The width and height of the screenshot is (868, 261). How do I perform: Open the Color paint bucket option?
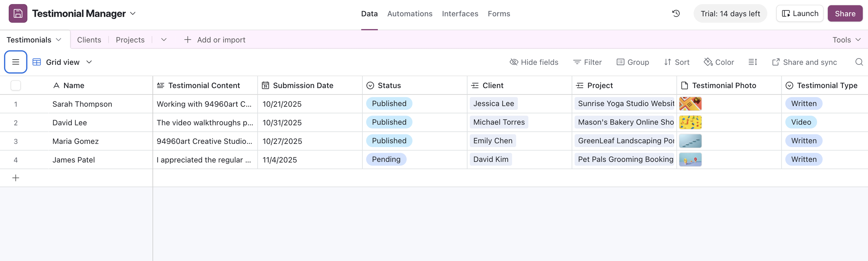pos(719,62)
